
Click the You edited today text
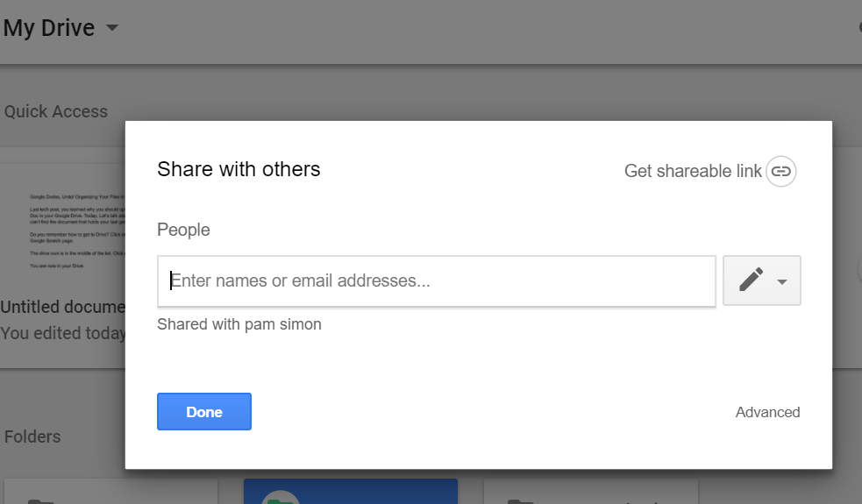tap(62, 333)
